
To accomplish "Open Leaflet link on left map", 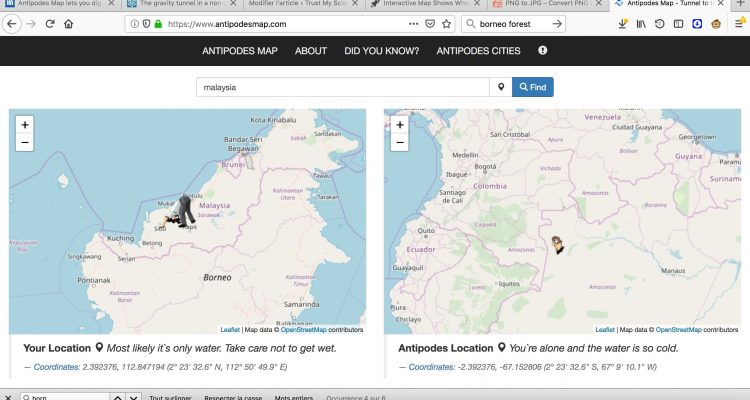I will point(230,330).
